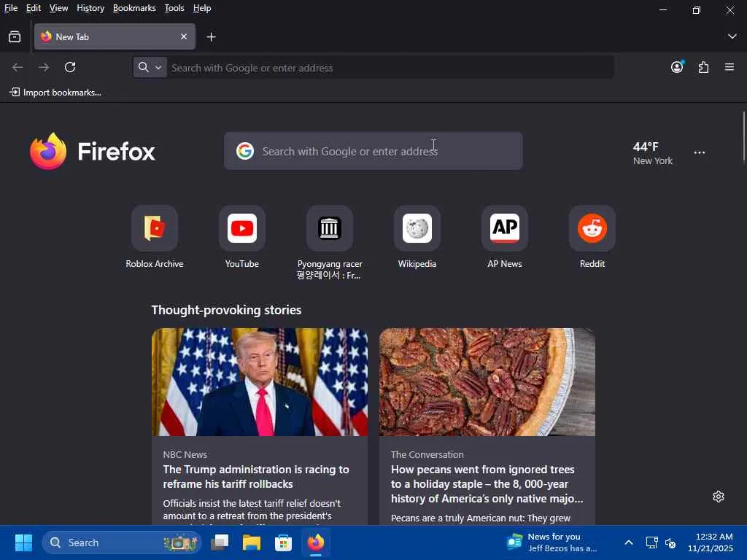Click the Trump tariff story image

point(260,382)
